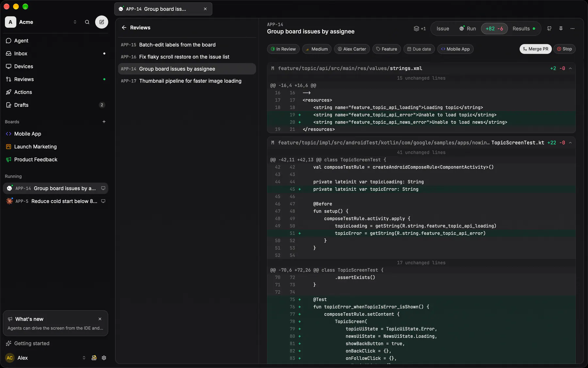
Task: Collapse the strings.xml diff section
Action: point(570,68)
